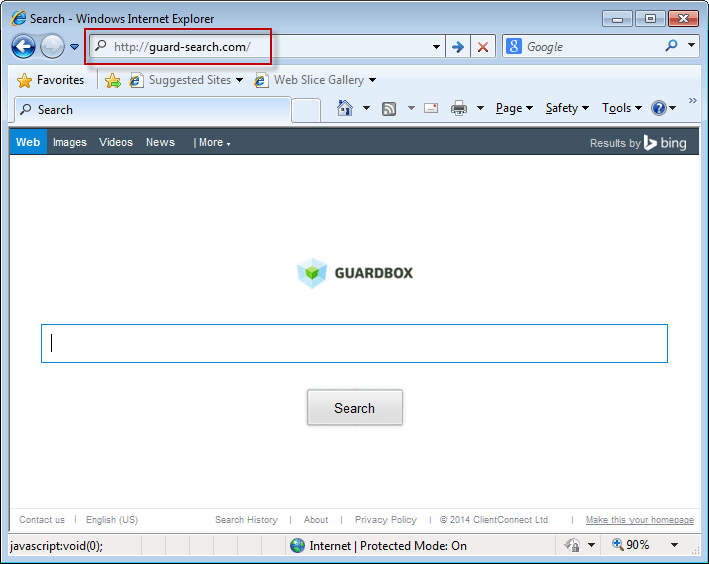This screenshot has width=709, height=564.
Task: Click inside the Guardbox search text field
Action: pos(354,343)
